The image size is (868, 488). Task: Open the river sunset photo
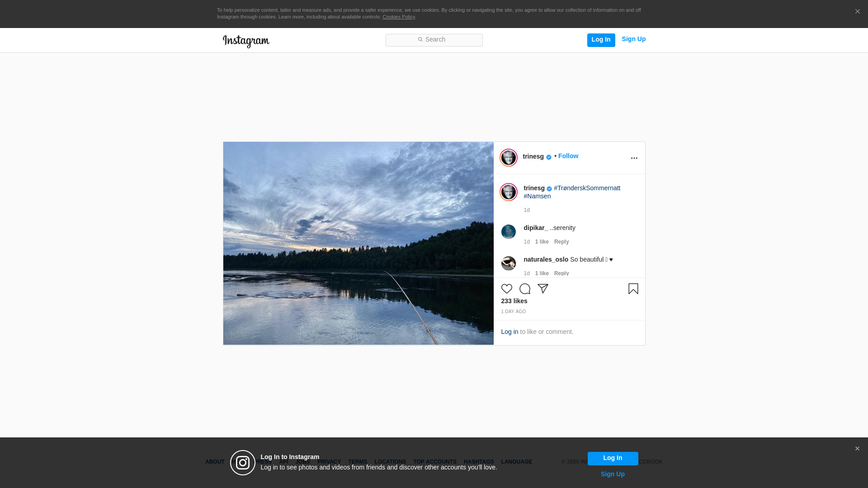(x=358, y=243)
